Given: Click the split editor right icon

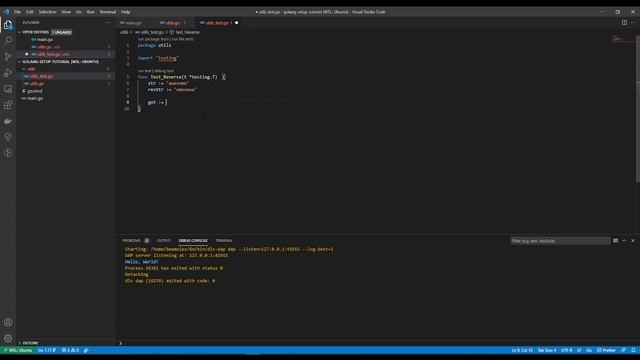Looking at the screenshot, I should coord(624,23).
